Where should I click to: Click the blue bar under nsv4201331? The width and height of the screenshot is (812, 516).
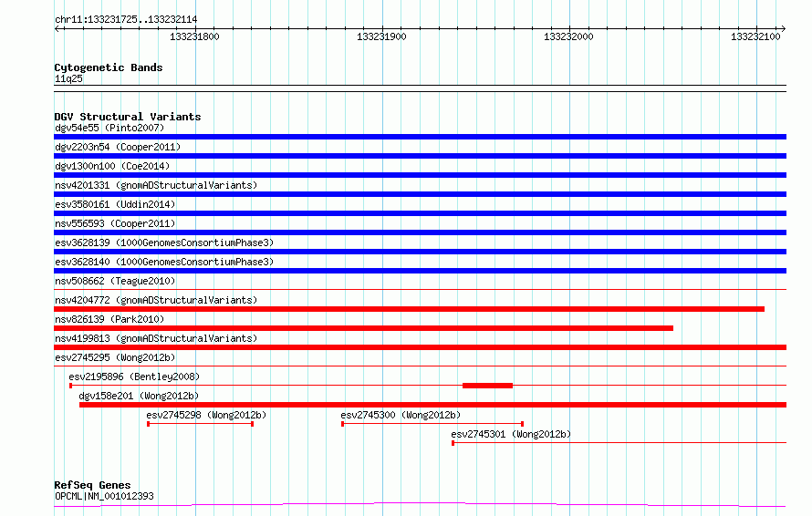[420, 194]
